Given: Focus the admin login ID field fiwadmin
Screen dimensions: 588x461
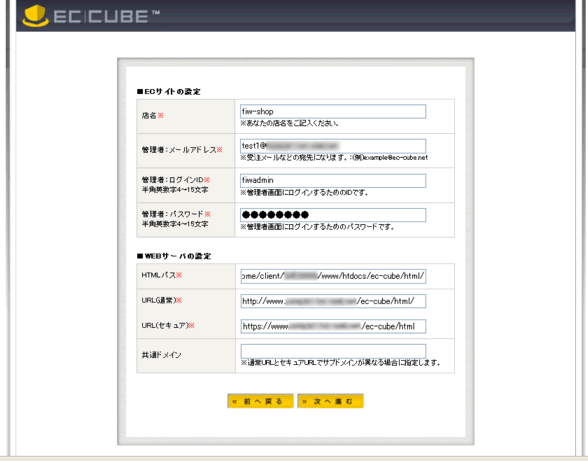Looking at the screenshot, I should (333, 180).
